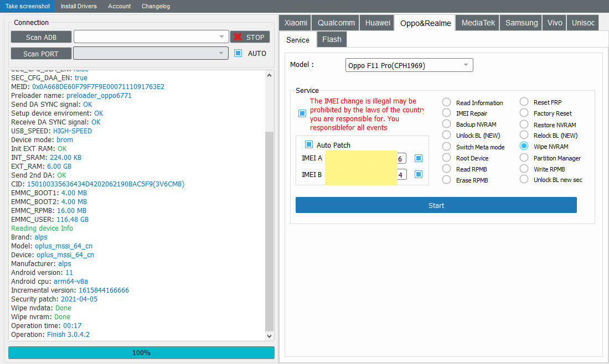Viewport: 609px width, 364px height.
Task: Select the Read RPMB radio button
Action: tap(446, 169)
